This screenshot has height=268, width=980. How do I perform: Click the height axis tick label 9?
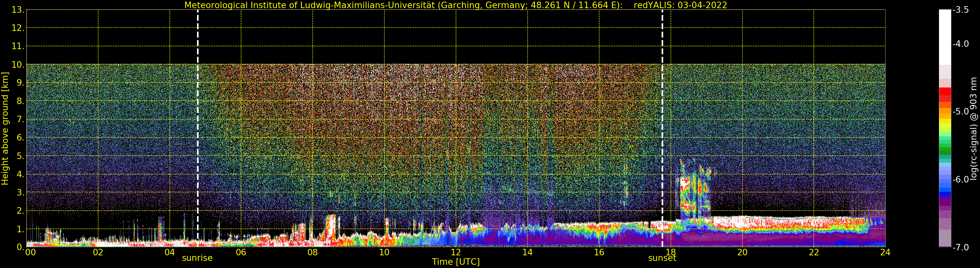tap(21, 83)
